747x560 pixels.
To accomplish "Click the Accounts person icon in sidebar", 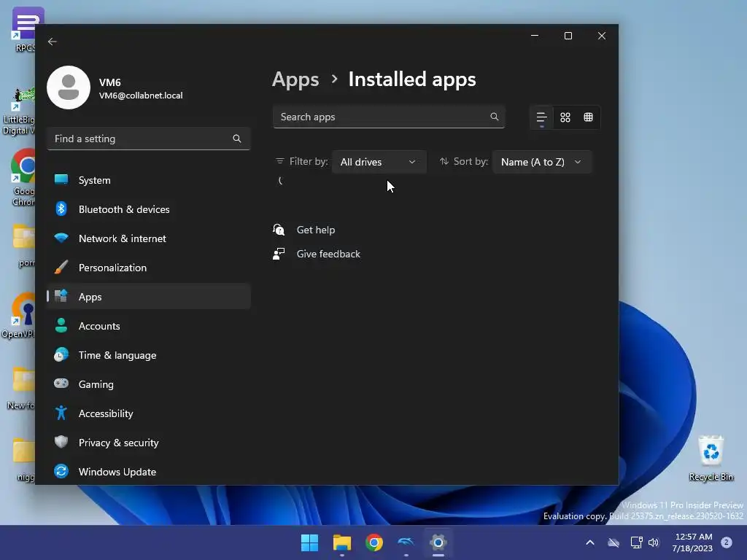I will click(x=61, y=325).
